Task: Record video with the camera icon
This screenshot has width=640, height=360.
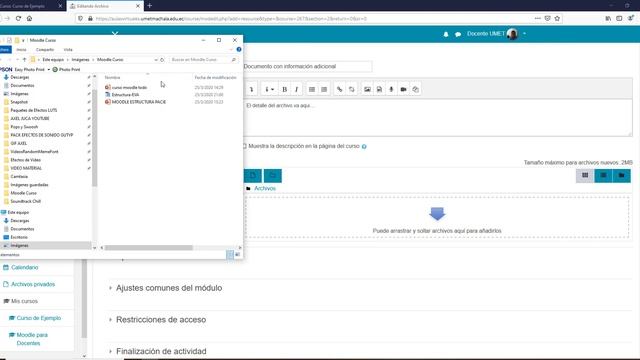Action: [403, 89]
